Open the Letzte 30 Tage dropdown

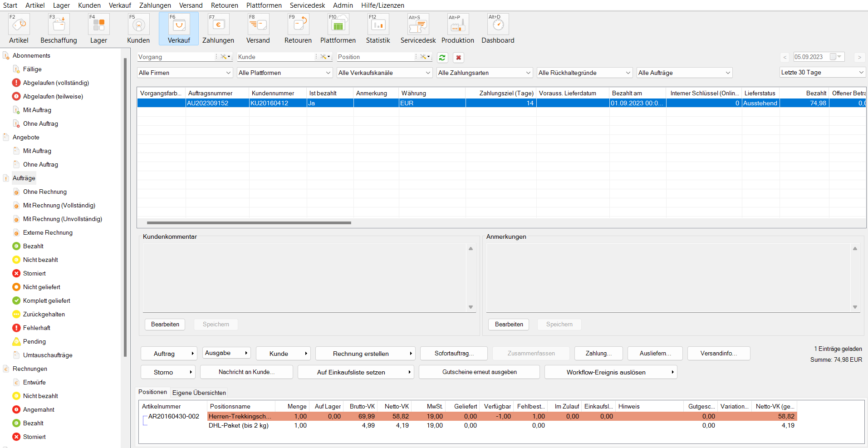click(822, 73)
